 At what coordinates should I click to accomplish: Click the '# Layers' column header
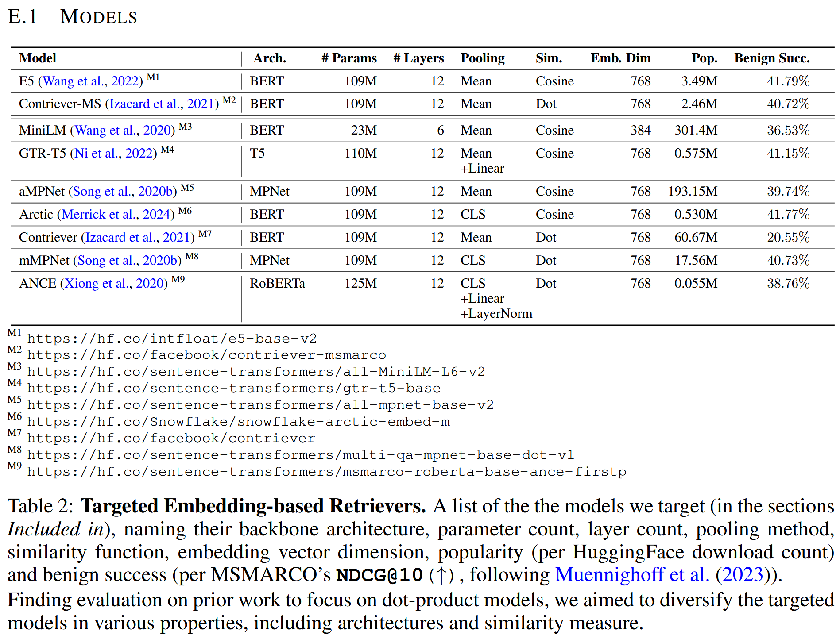pyautogui.click(x=418, y=58)
